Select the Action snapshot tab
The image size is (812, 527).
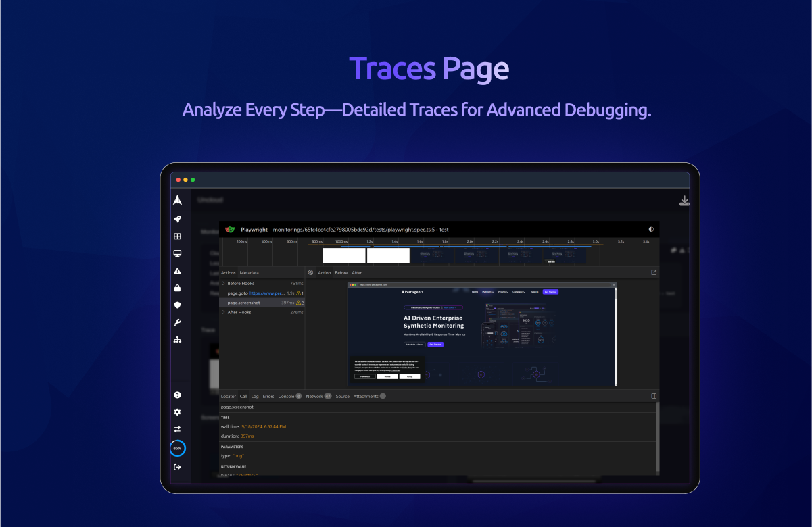pos(325,273)
